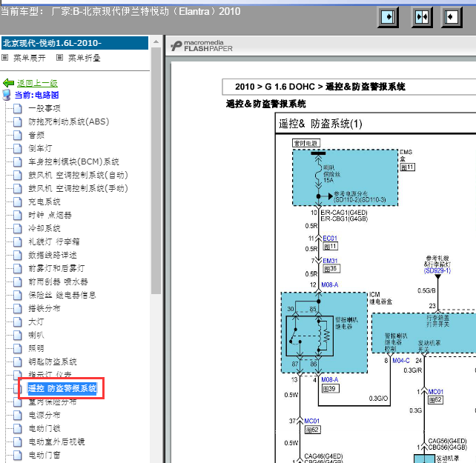This screenshot has height=463, width=476.
Task: Click 图39 box under M08-A
Action: 330,389
